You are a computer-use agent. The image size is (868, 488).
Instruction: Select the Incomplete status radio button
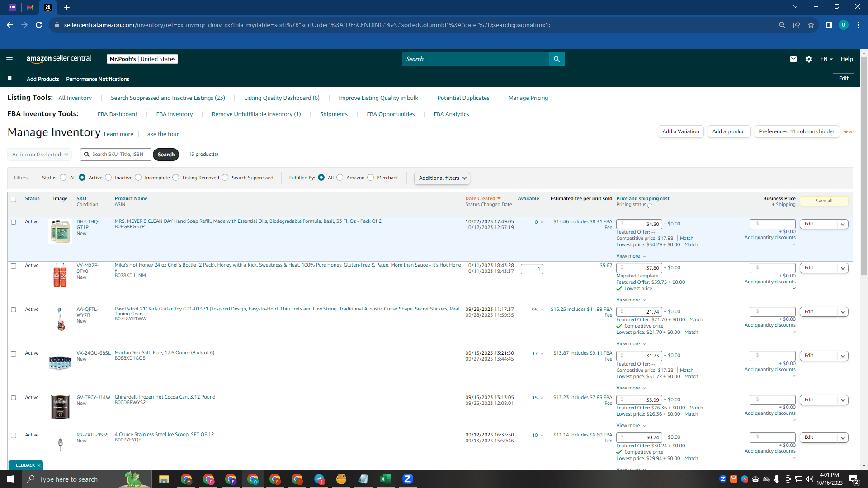pyautogui.click(x=138, y=178)
